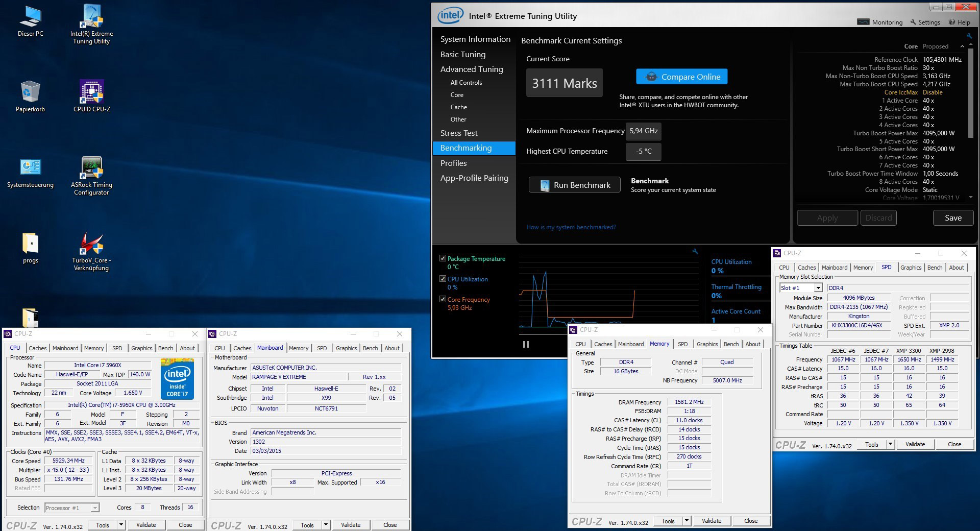Open the TurboV_Core shortcut icon
The width and height of the screenshot is (980, 531).
(92, 244)
